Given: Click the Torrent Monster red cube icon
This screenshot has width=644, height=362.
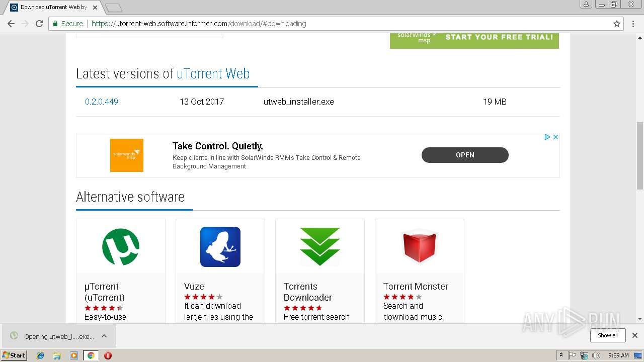Looking at the screenshot, I should tap(420, 247).
